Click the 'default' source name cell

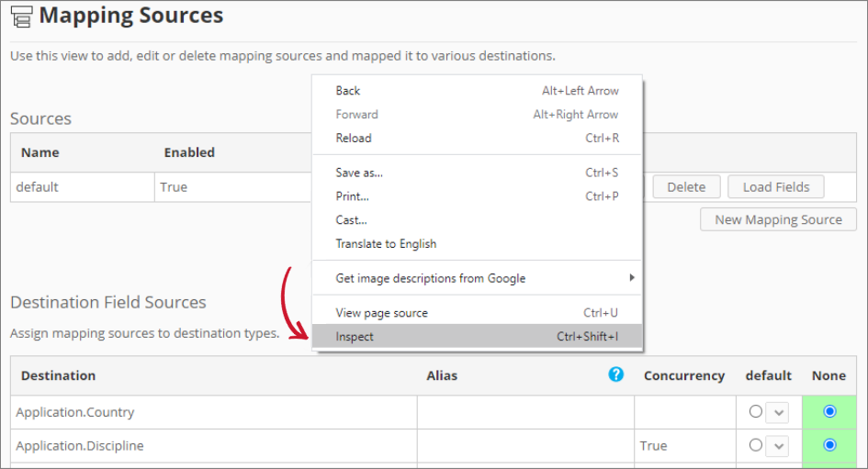(83, 187)
